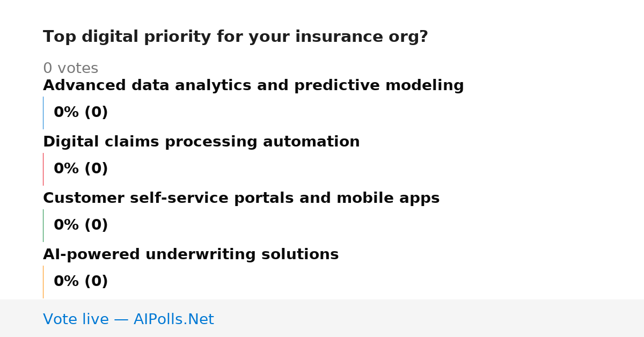The width and height of the screenshot is (644, 337).
Task: Click the orange bar under AI-powered underwriting
Action: pyautogui.click(x=43, y=282)
